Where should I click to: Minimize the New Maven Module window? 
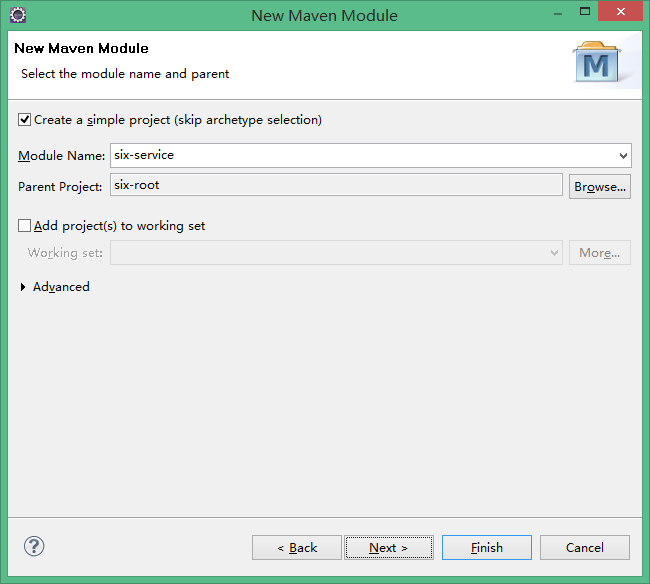pos(558,13)
